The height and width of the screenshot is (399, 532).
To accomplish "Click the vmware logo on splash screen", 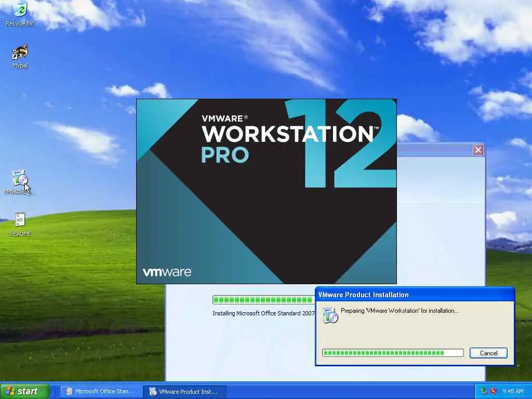I will coord(167,272).
